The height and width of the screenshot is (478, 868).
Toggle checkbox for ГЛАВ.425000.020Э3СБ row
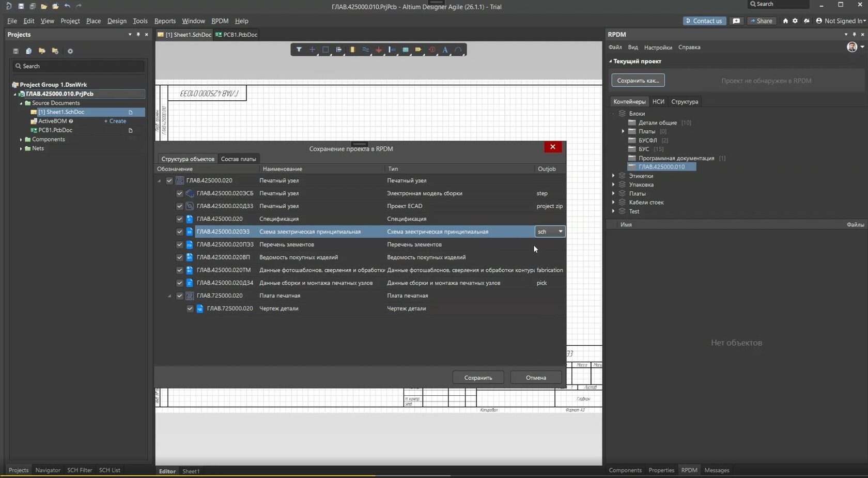(x=180, y=193)
